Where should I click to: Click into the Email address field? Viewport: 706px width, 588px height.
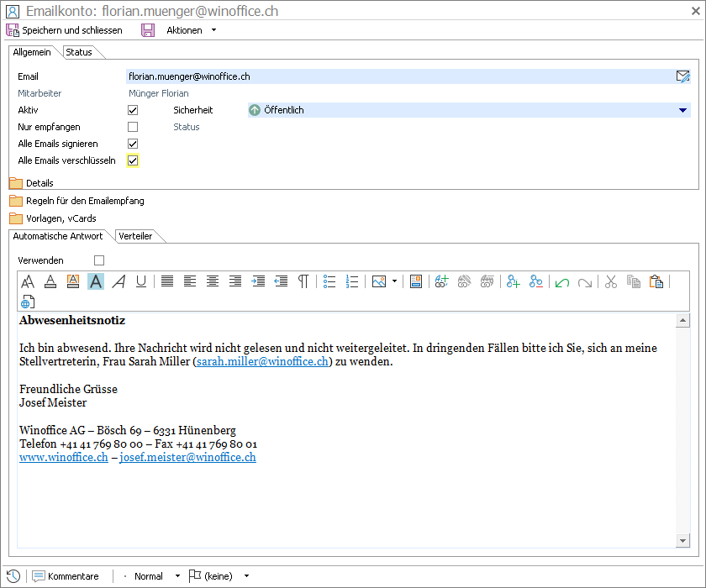(x=395, y=76)
